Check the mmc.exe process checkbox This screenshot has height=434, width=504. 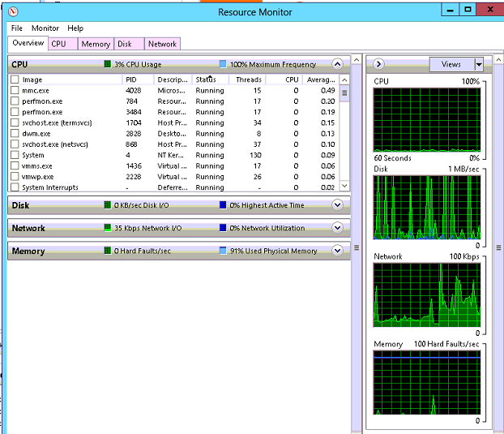(15, 90)
